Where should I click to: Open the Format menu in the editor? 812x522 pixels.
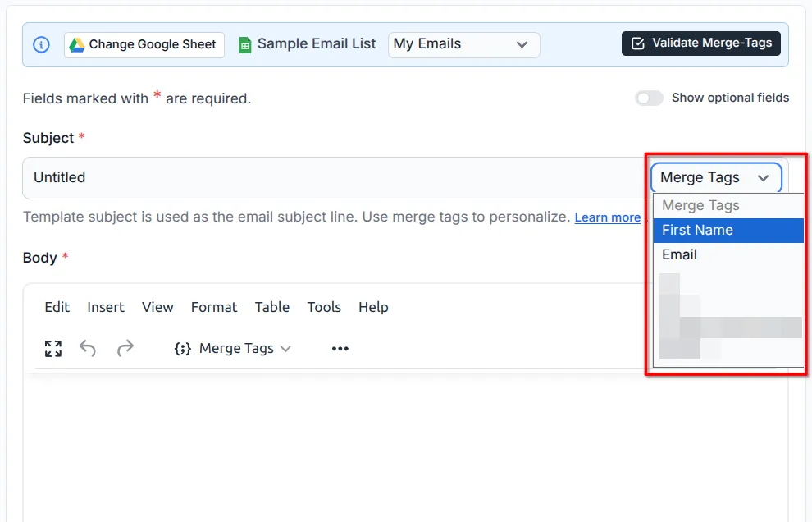tap(214, 307)
